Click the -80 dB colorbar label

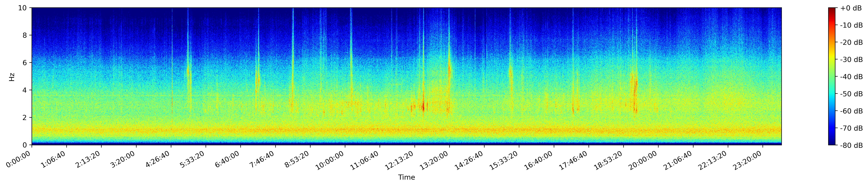click(x=852, y=145)
